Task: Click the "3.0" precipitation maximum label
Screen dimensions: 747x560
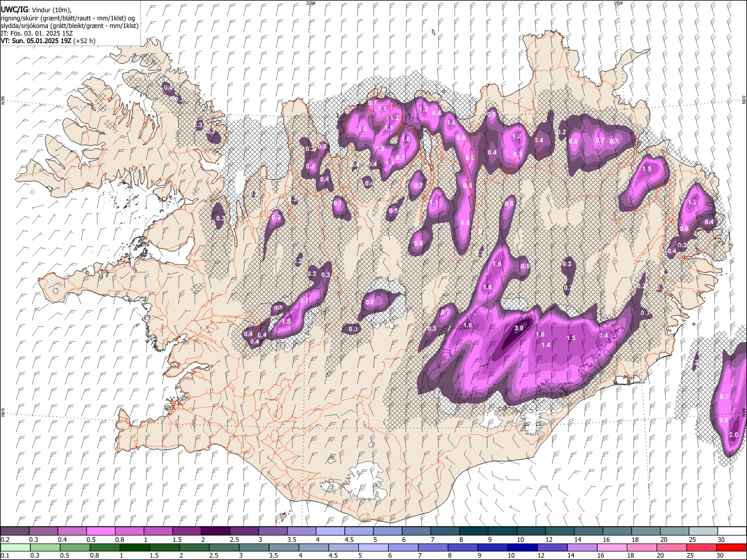Action: (x=518, y=328)
